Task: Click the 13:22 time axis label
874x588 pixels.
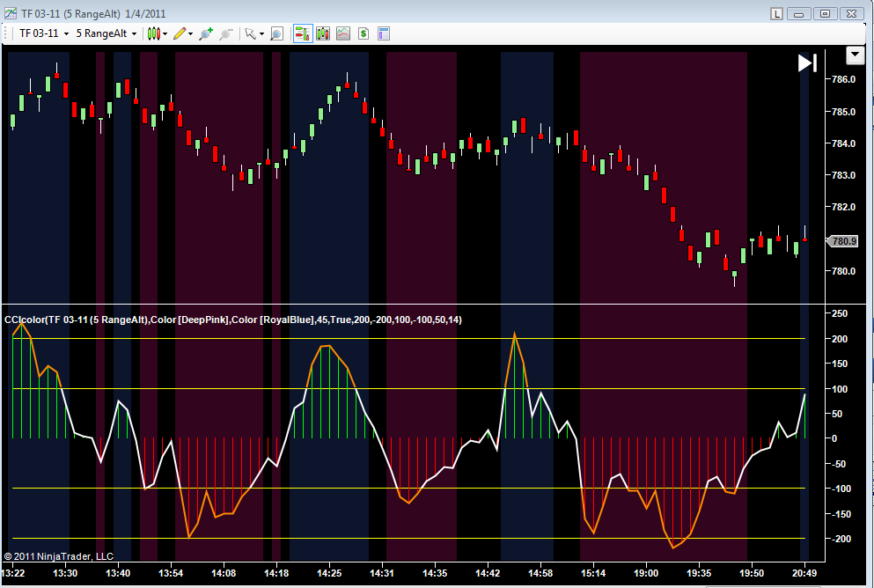Action: pyautogui.click(x=13, y=573)
